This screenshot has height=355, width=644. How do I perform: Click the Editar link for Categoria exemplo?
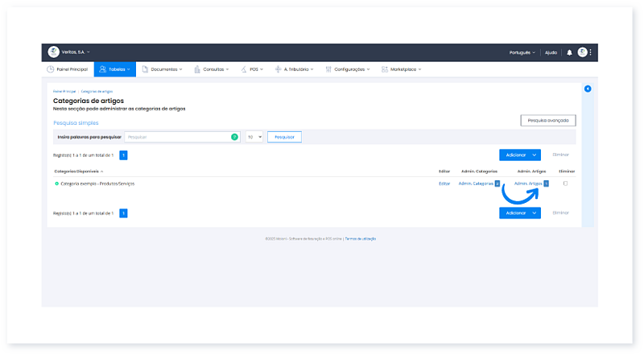pyautogui.click(x=444, y=184)
